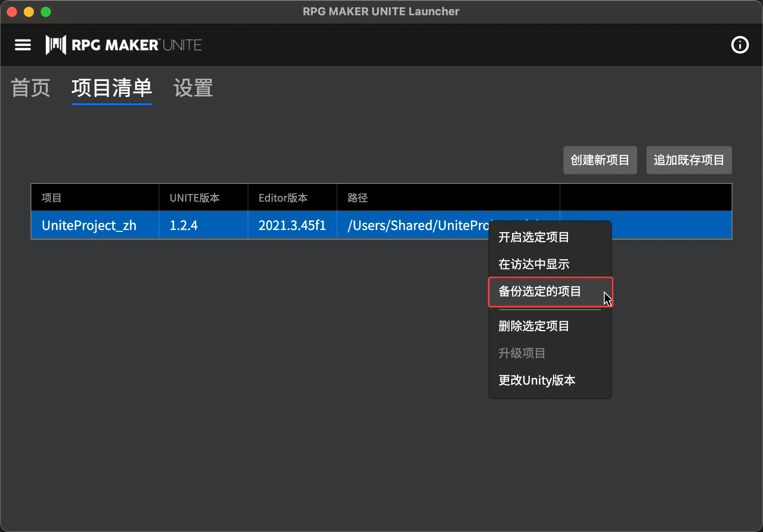Image resolution: width=763 pixels, height=532 pixels.
Task: Select the 项目清单 tab
Action: point(112,88)
